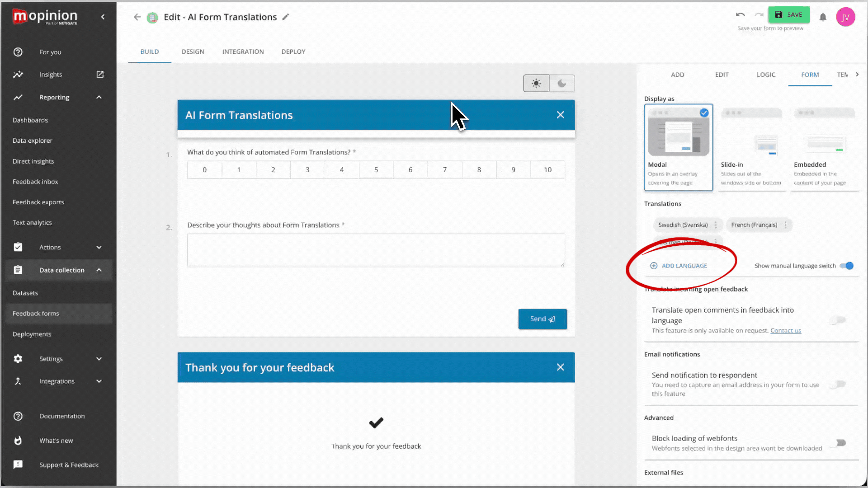Toggle Send notification to respondent
Image resolution: width=868 pixels, height=488 pixels.
pos(838,384)
